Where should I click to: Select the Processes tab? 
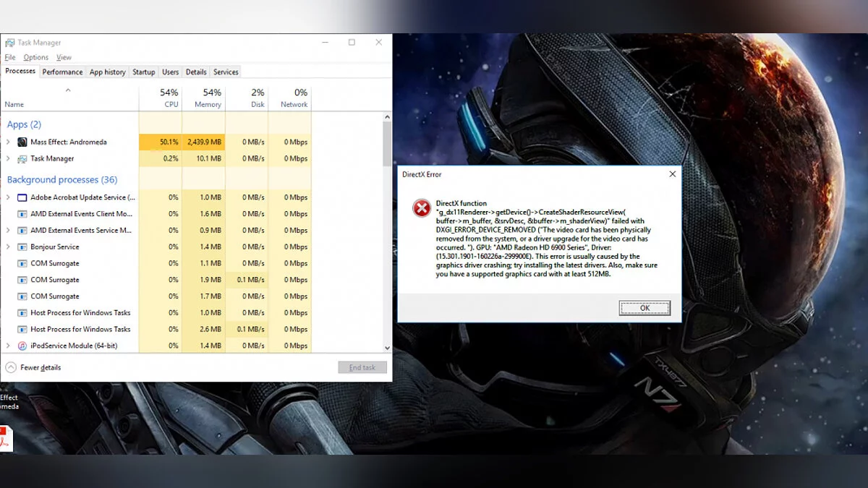(20, 72)
